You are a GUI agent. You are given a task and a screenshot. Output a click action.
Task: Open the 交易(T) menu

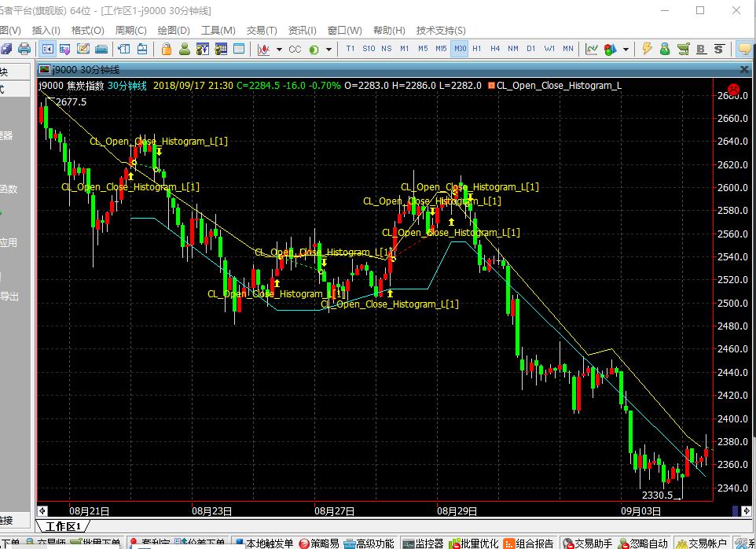262,31
